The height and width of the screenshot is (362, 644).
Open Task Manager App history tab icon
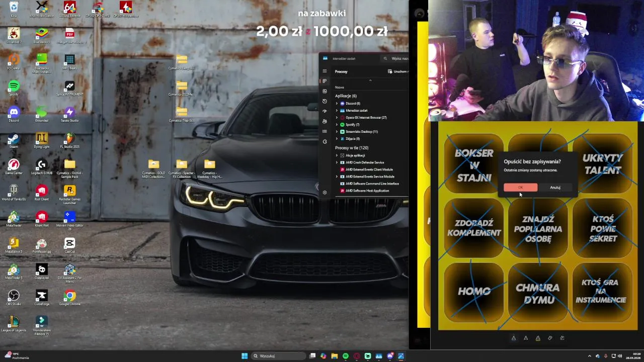click(325, 101)
